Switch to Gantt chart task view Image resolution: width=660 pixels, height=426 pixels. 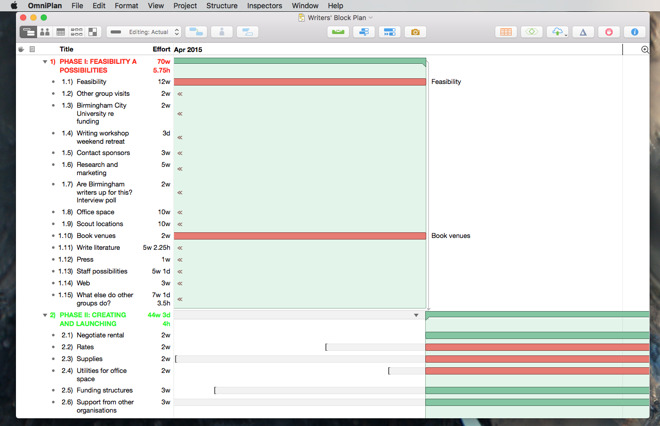[29, 32]
